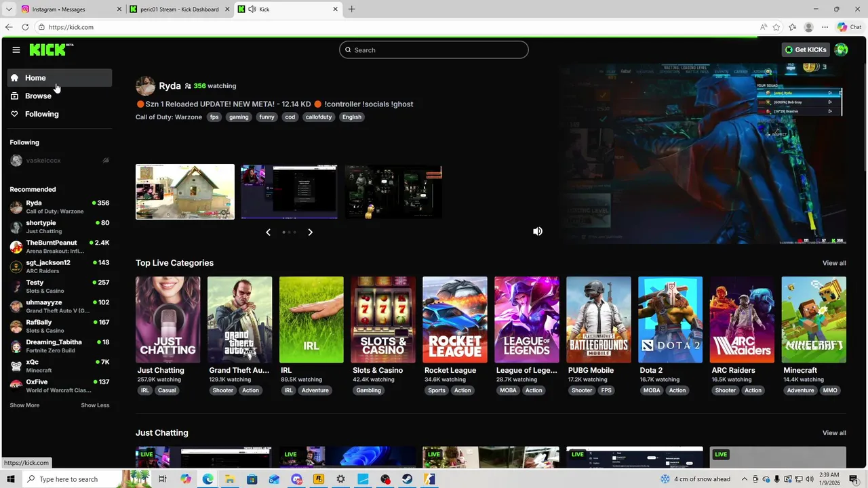This screenshot has width=868, height=488.
Task: Open the Just Chatting category card
Action: pyautogui.click(x=167, y=319)
